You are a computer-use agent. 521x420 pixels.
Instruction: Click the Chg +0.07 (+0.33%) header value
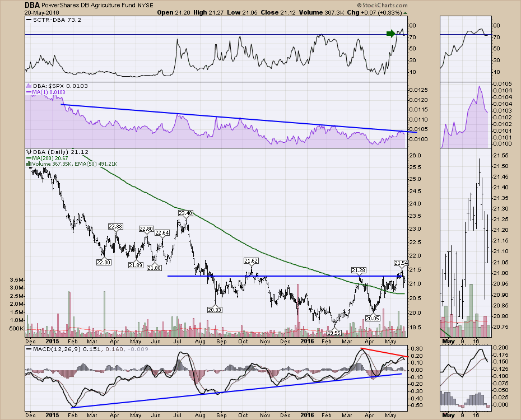click(375, 13)
